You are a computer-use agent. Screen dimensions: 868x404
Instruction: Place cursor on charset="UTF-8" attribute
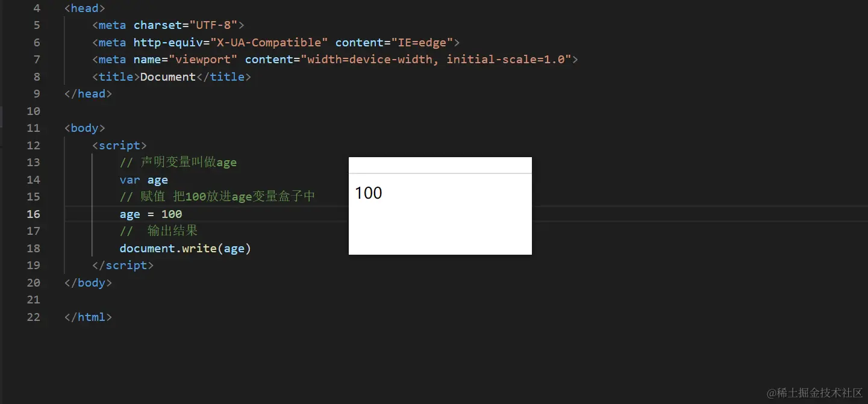186,25
